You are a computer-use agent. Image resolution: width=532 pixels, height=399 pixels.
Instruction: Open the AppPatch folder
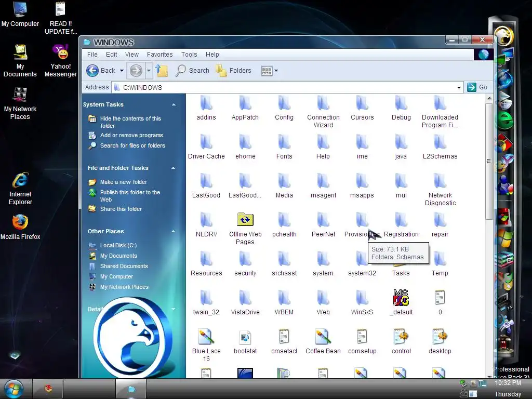[245, 108]
